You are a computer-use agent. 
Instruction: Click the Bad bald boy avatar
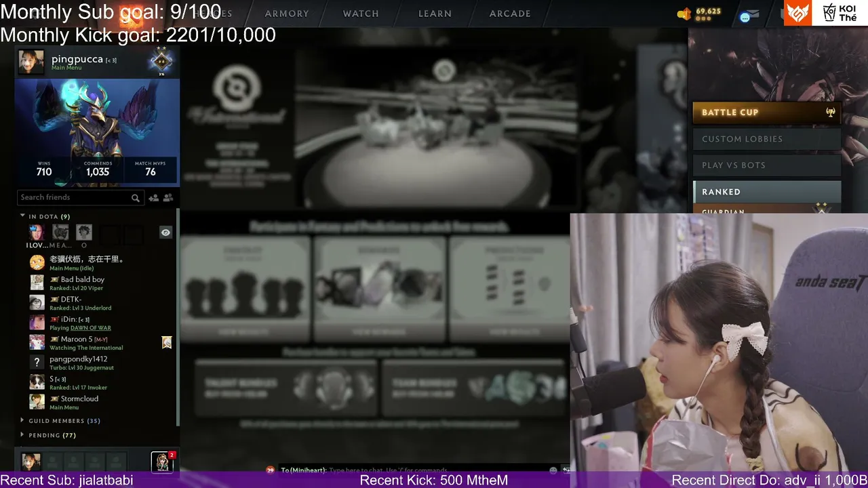(x=37, y=283)
